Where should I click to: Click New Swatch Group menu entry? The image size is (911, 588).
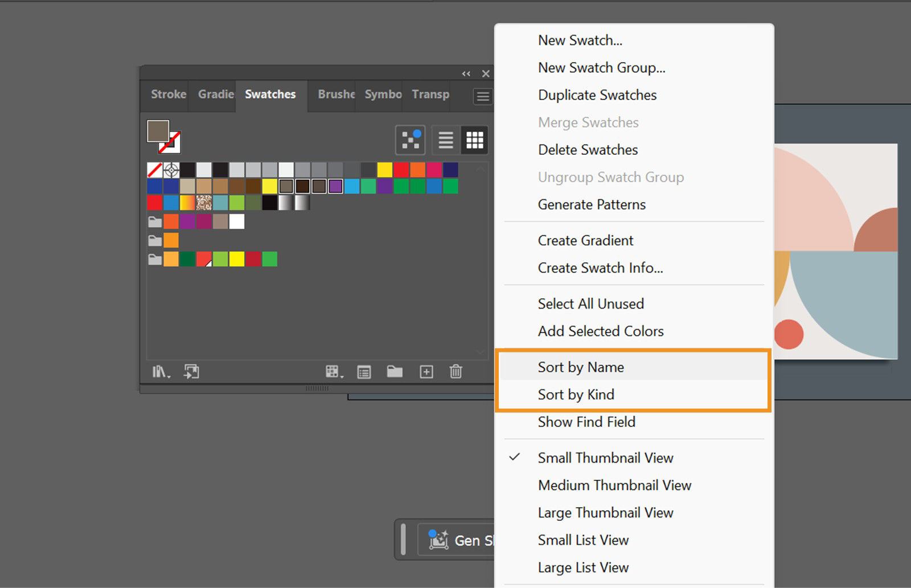tap(601, 68)
